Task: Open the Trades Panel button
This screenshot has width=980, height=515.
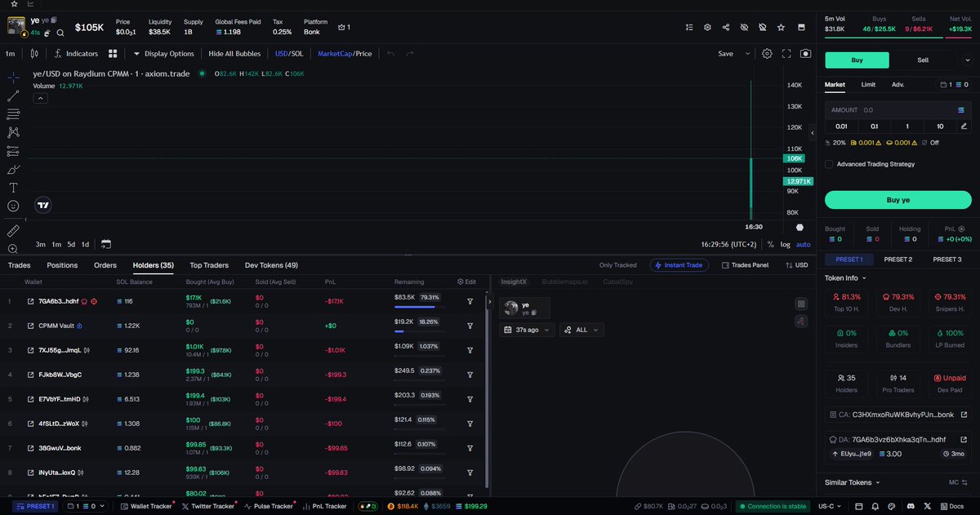Action: (745, 265)
